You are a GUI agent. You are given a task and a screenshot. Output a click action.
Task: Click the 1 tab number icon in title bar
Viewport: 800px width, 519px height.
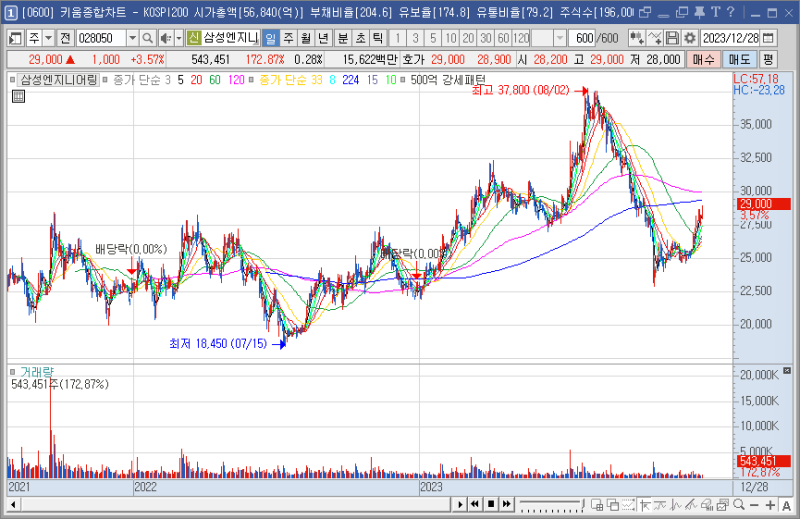(x=11, y=13)
